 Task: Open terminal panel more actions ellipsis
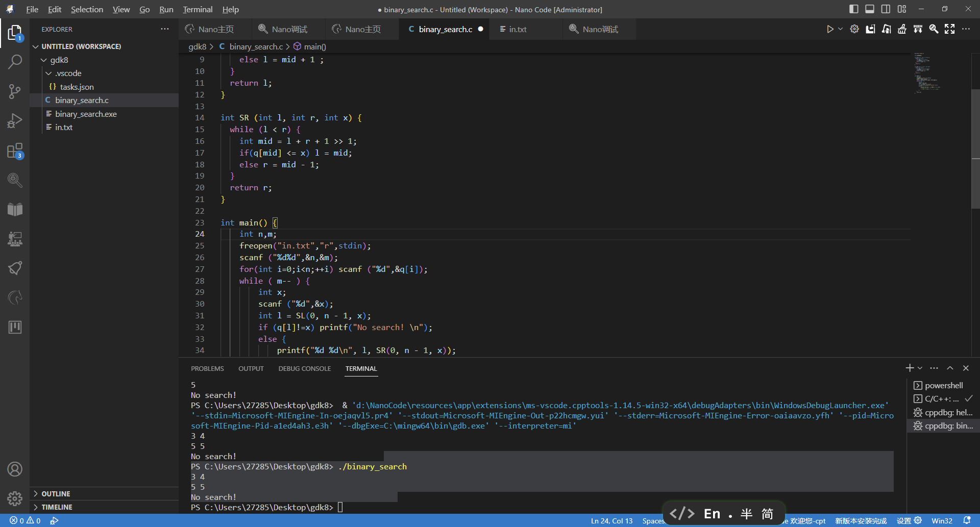point(934,368)
